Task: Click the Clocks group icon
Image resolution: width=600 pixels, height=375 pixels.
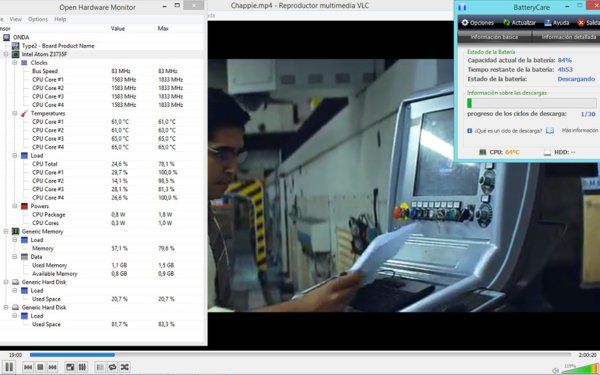Action: point(24,63)
